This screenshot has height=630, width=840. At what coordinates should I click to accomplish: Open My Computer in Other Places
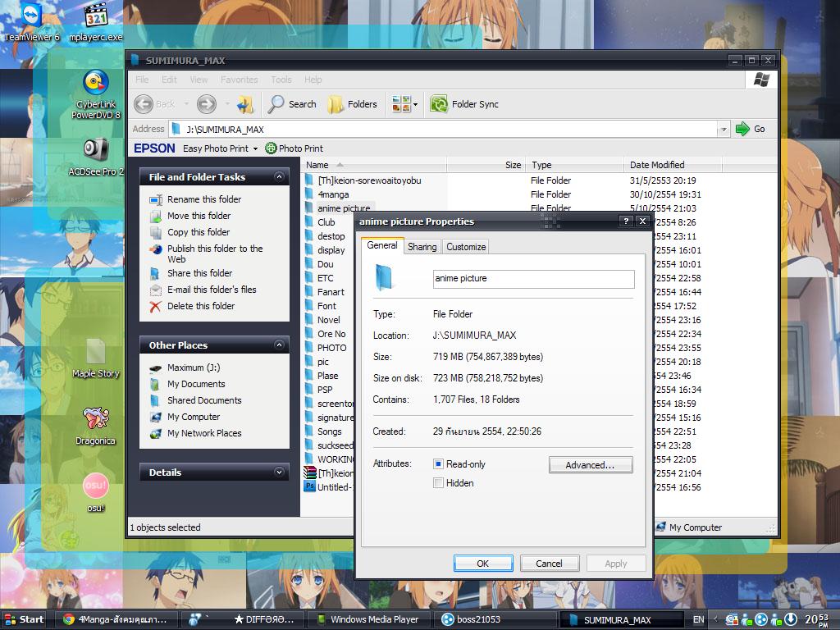(194, 417)
